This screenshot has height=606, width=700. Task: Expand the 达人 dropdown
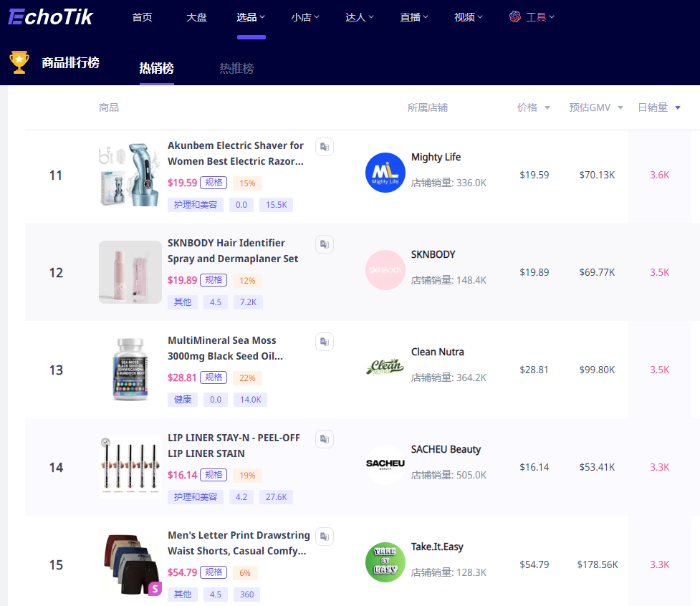coord(359,16)
